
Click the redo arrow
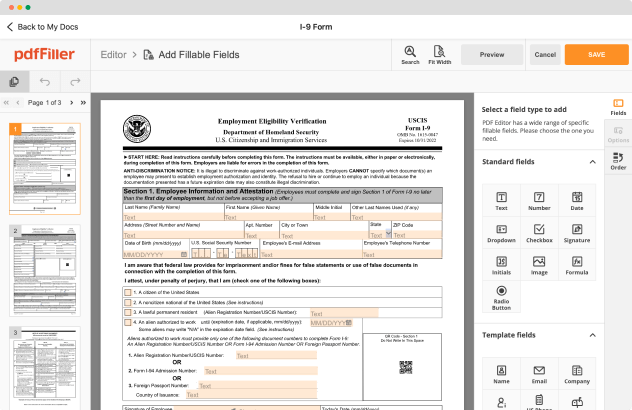pos(75,82)
